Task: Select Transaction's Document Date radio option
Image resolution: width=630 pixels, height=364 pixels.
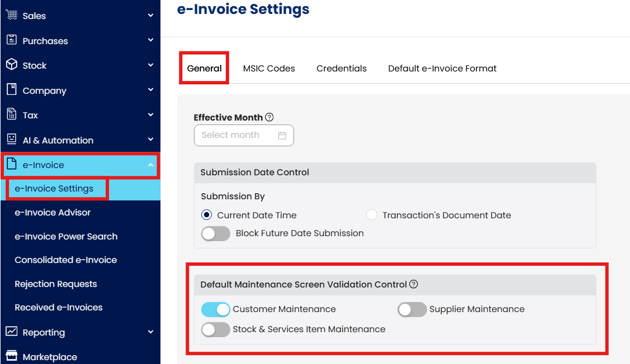Action: [x=372, y=215]
